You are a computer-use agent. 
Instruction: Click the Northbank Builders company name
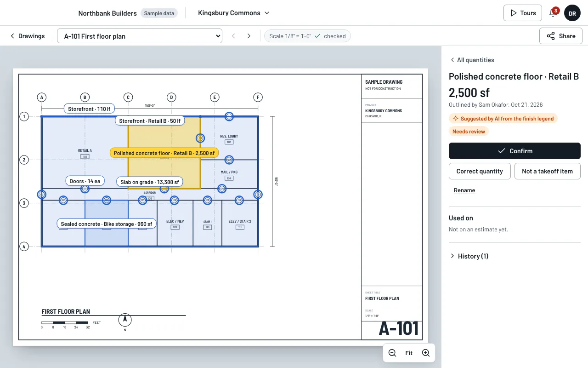(107, 13)
